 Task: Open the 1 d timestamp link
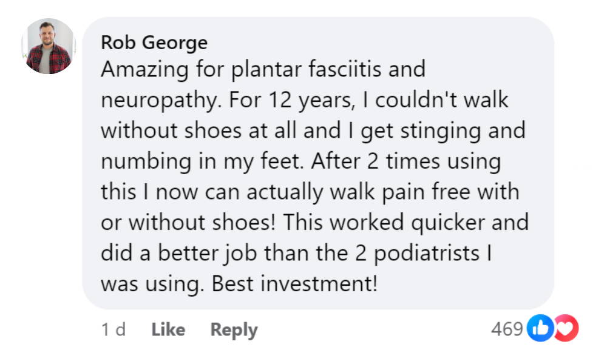pos(113,329)
